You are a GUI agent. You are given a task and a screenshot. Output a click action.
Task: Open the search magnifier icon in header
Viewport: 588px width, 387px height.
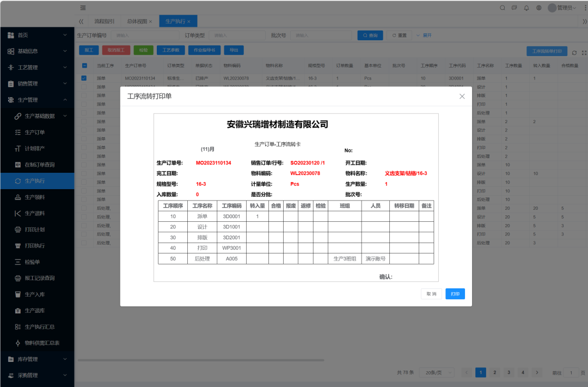503,8
